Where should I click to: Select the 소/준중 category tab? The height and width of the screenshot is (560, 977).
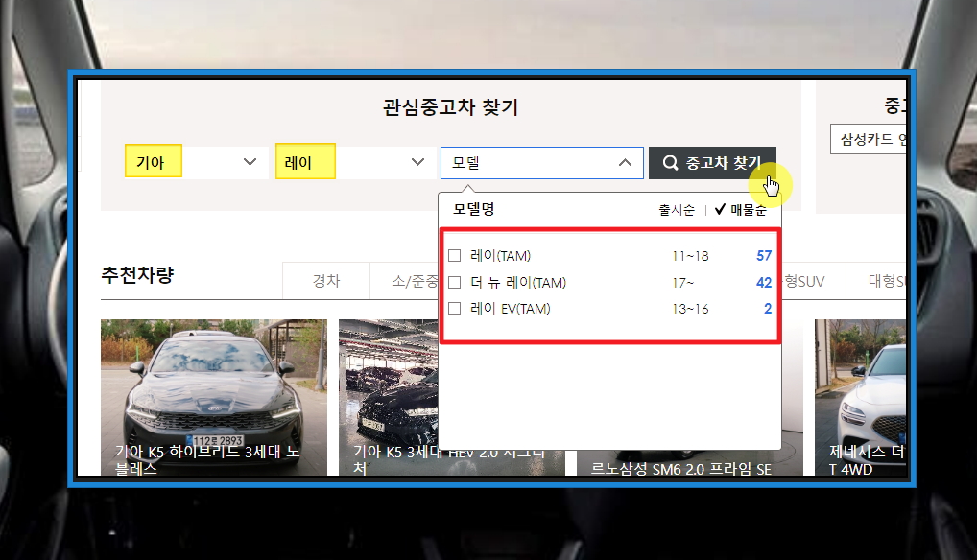tap(405, 281)
